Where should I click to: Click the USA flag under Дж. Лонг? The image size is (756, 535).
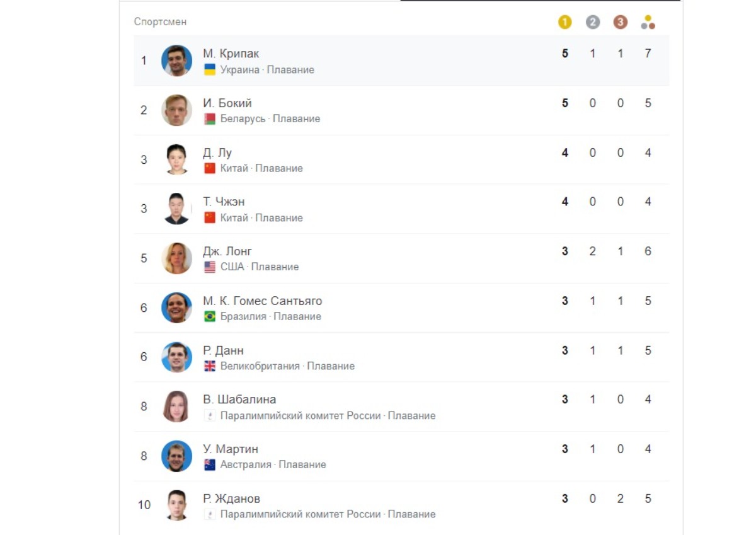point(210,267)
